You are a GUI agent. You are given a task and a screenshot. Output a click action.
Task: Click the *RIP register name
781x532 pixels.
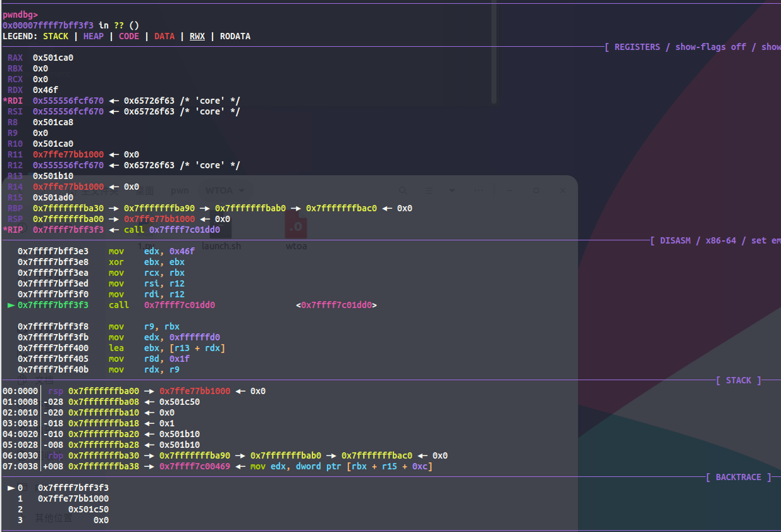click(13, 230)
